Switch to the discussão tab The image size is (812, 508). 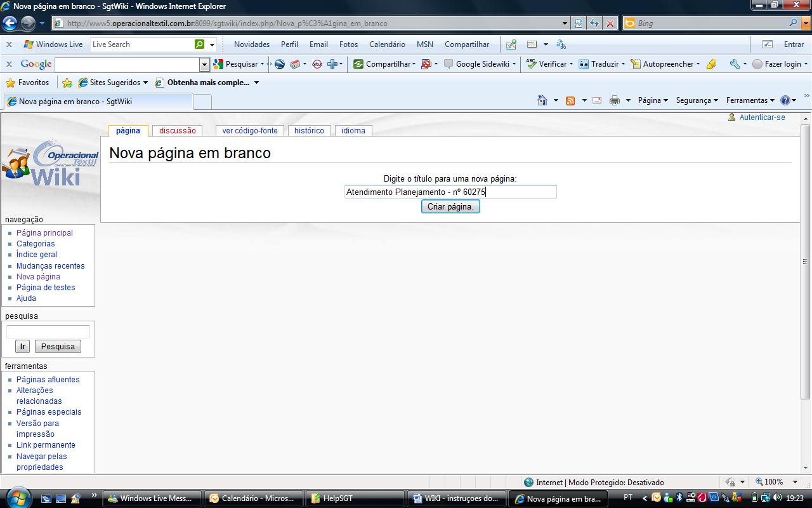click(x=178, y=131)
